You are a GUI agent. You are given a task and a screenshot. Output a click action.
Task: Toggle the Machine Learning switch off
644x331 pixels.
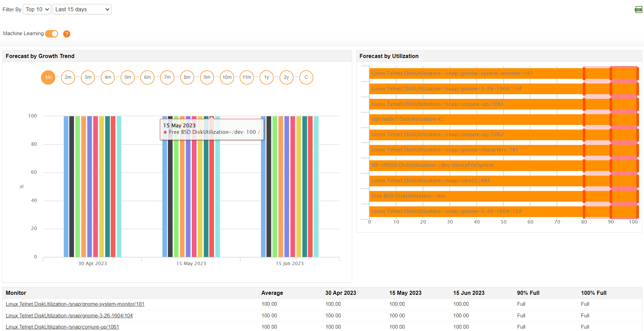pyautogui.click(x=51, y=34)
